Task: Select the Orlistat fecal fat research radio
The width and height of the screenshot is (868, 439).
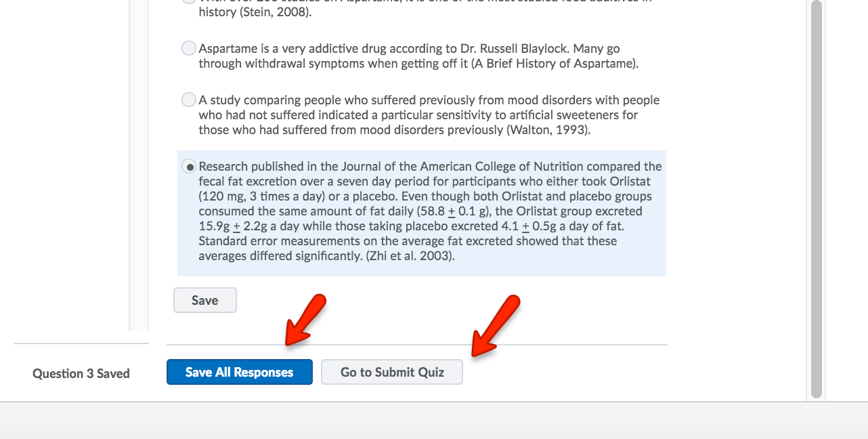Action: coord(190,167)
